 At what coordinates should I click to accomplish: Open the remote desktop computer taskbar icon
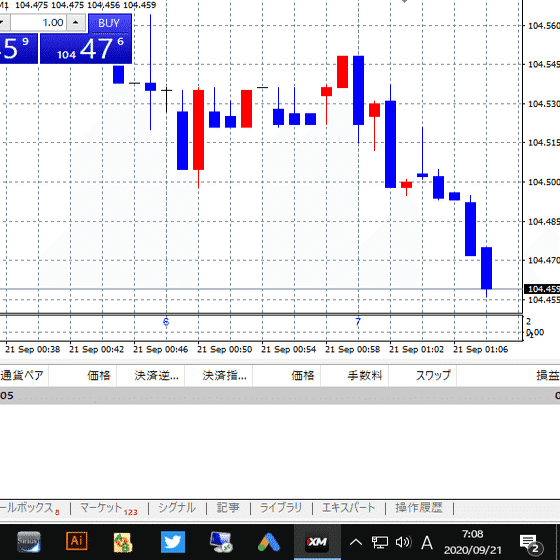click(x=221, y=542)
